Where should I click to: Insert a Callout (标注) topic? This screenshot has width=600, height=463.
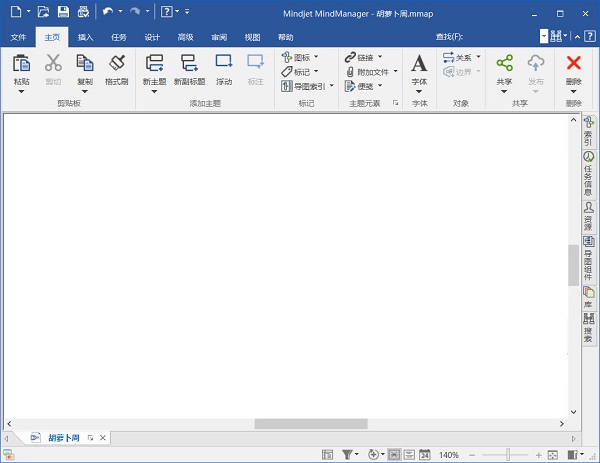(255, 62)
